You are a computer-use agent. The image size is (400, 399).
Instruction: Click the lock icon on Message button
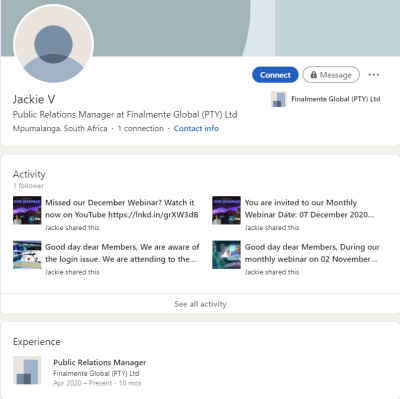coord(313,75)
